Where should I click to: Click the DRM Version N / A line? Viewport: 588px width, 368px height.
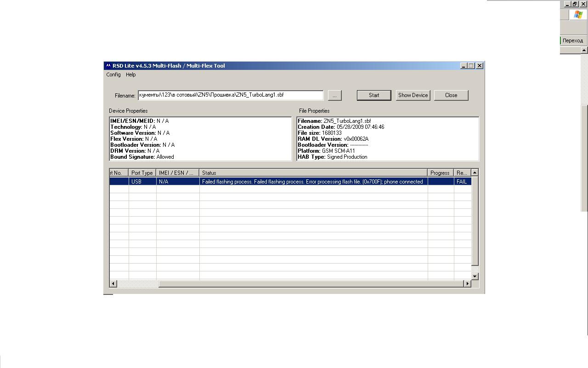pos(135,151)
